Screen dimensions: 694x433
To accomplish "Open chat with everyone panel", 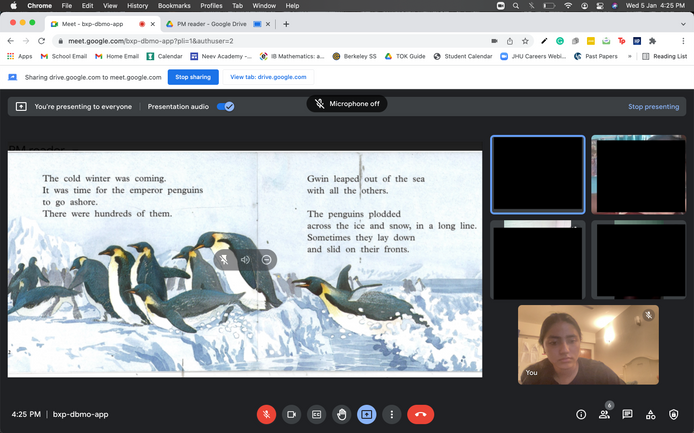I will point(627,414).
